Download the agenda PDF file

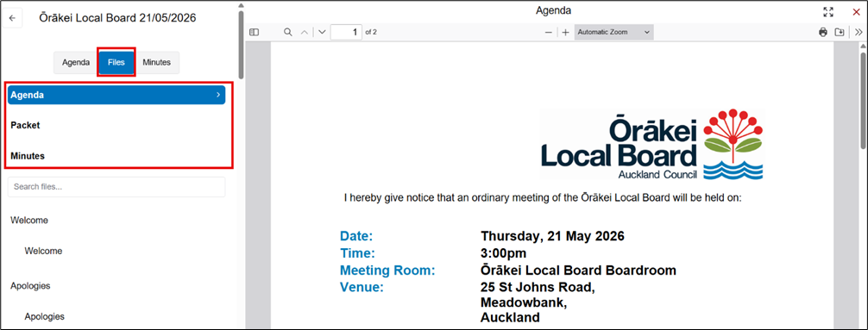coord(840,32)
